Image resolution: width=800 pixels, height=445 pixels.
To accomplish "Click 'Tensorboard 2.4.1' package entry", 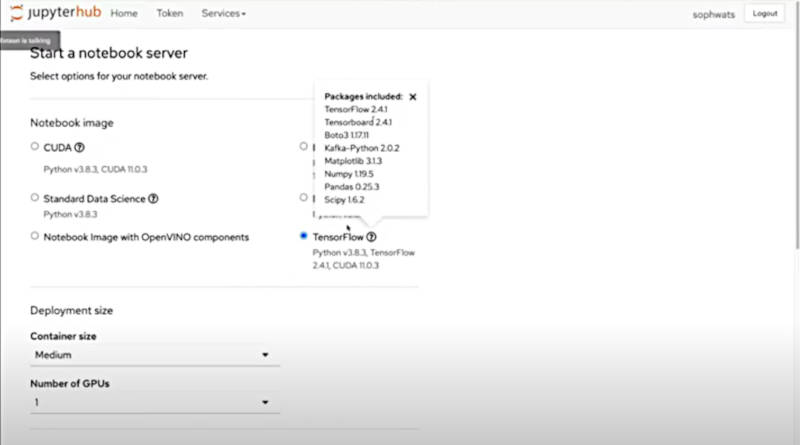I will 358,122.
